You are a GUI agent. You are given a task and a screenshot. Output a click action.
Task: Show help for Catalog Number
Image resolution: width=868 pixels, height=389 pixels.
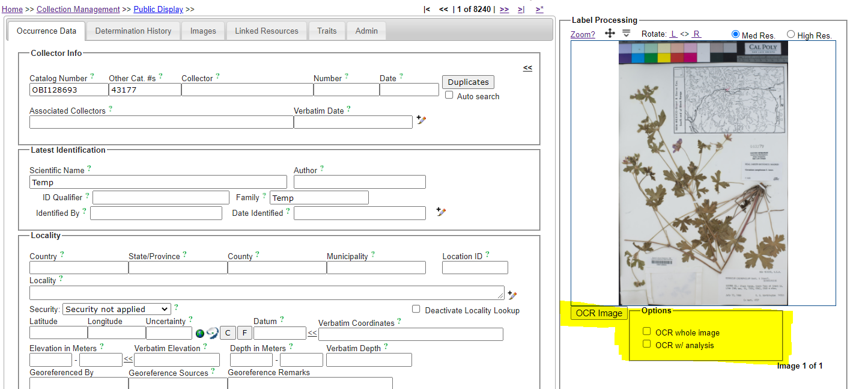pos(92,77)
